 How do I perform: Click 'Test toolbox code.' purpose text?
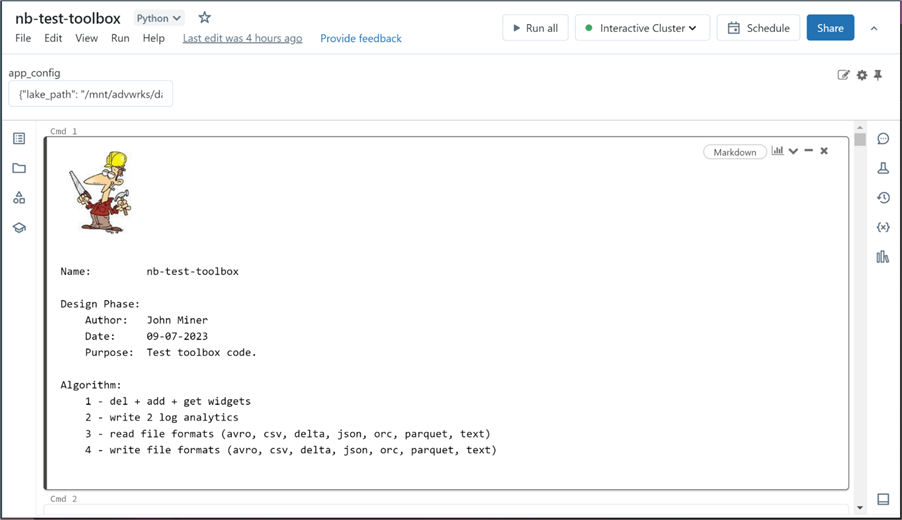pos(201,352)
